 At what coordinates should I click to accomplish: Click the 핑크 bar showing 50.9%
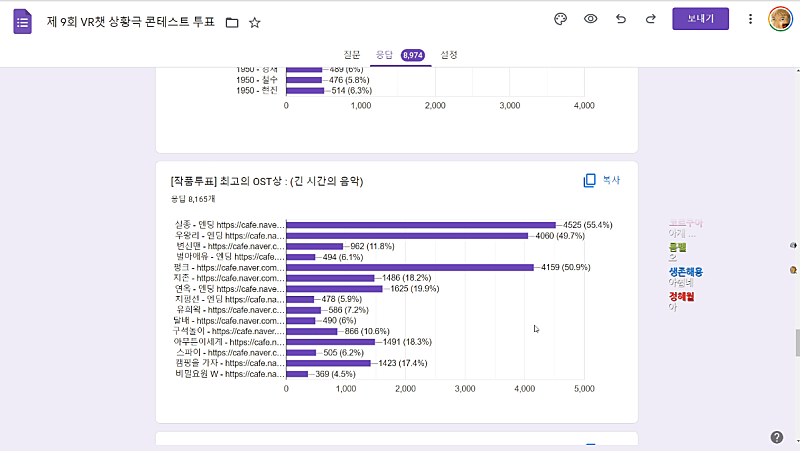pos(410,267)
